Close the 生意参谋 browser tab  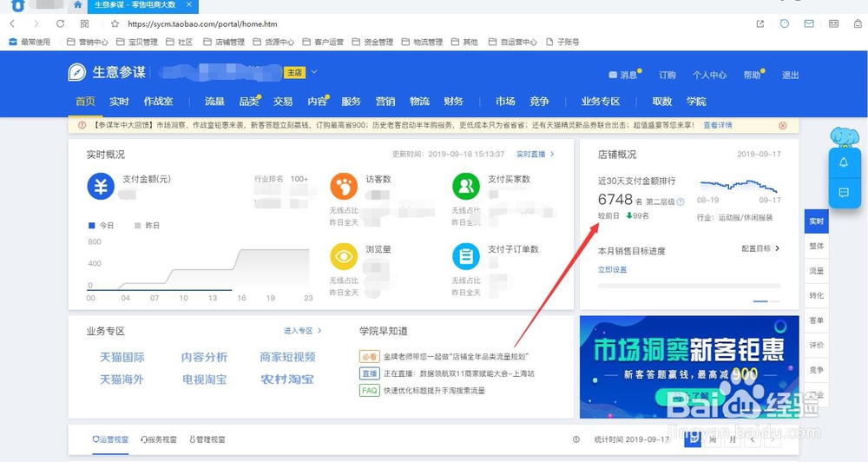point(188,4)
